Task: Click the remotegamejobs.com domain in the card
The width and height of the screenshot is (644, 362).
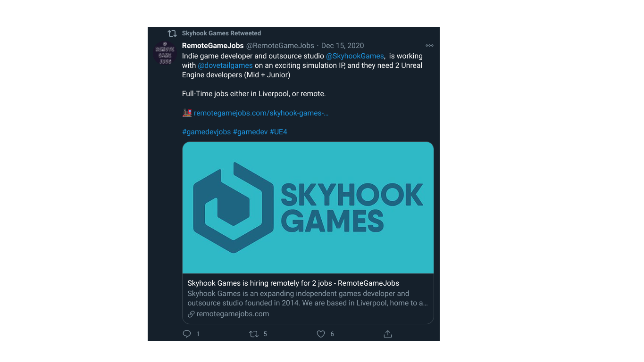Action: [x=233, y=314]
